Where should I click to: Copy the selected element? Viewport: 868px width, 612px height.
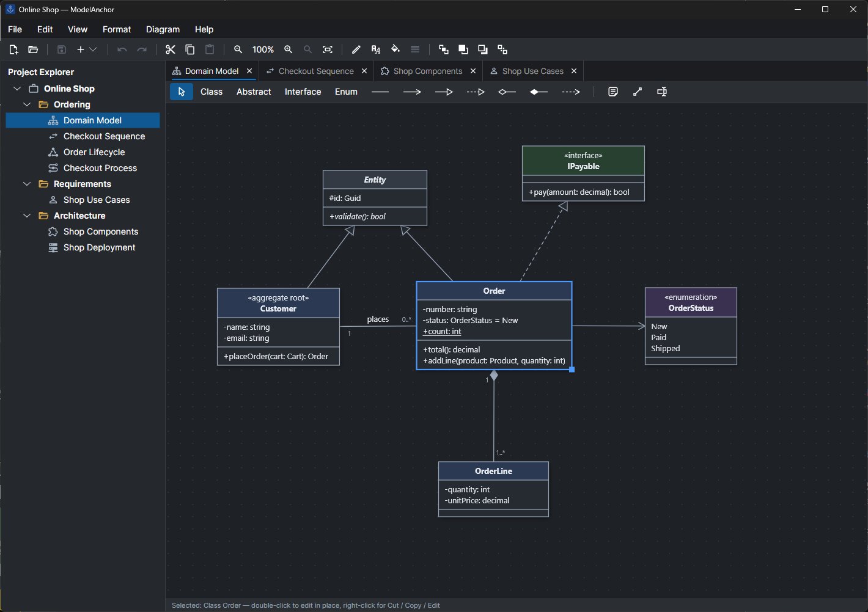pyautogui.click(x=190, y=49)
